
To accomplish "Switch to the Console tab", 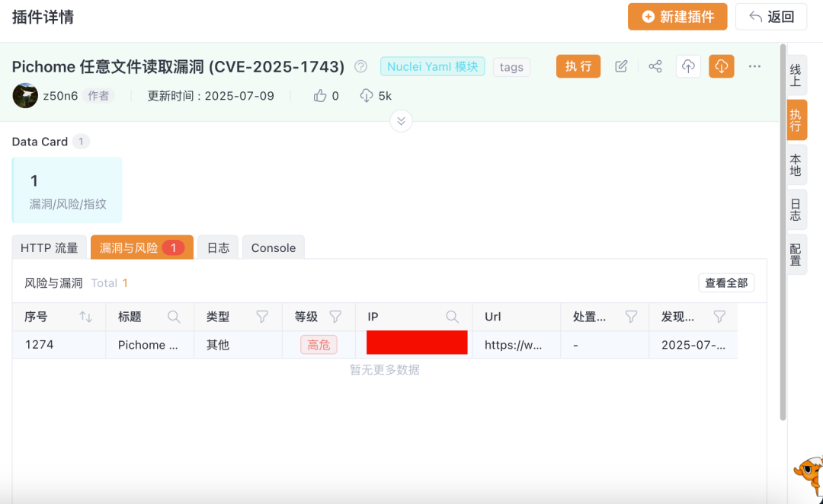I will [274, 247].
